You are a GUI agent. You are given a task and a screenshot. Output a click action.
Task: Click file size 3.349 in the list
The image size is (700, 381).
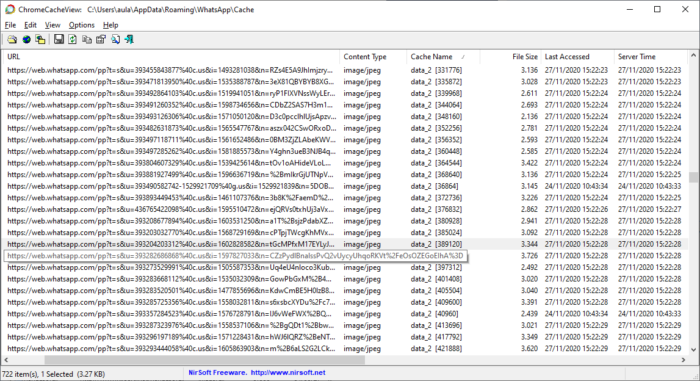[529, 337]
